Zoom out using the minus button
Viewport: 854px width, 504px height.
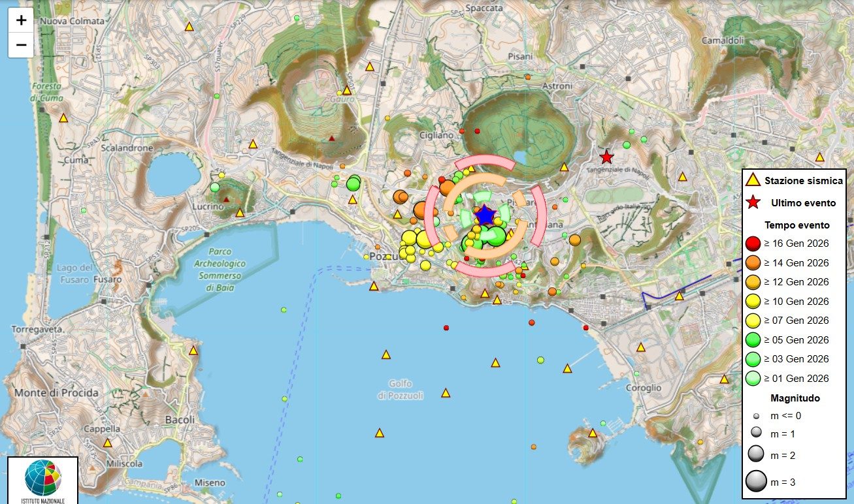point(21,44)
